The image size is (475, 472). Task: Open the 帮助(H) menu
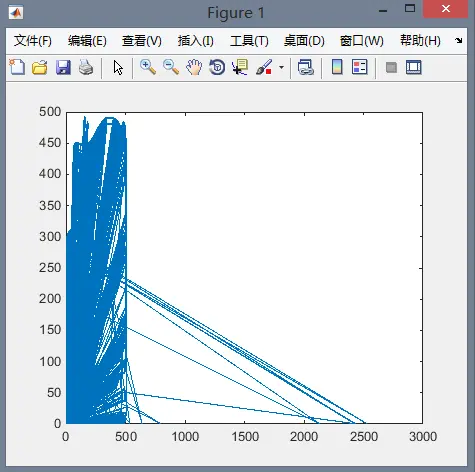tap(420, 41)
